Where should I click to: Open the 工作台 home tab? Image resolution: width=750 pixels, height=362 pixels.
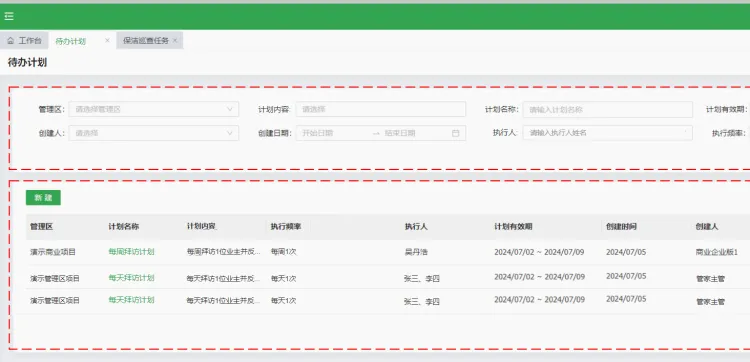pyautogui.click(x=24, y=41)
